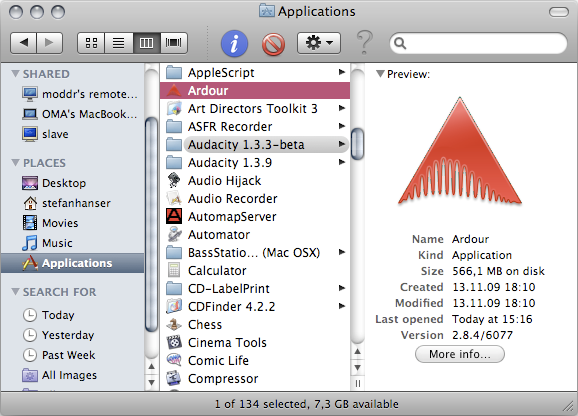Select Applications in the sidebar

[x=73, y=263]
